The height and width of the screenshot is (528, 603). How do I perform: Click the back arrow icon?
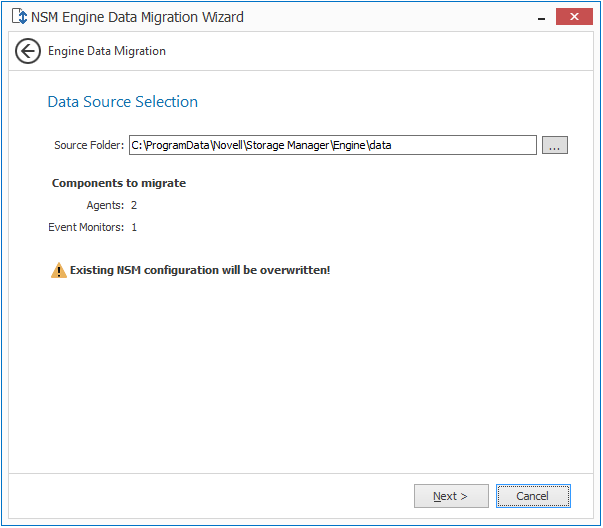pyautogui.click(x=28, y=51)
